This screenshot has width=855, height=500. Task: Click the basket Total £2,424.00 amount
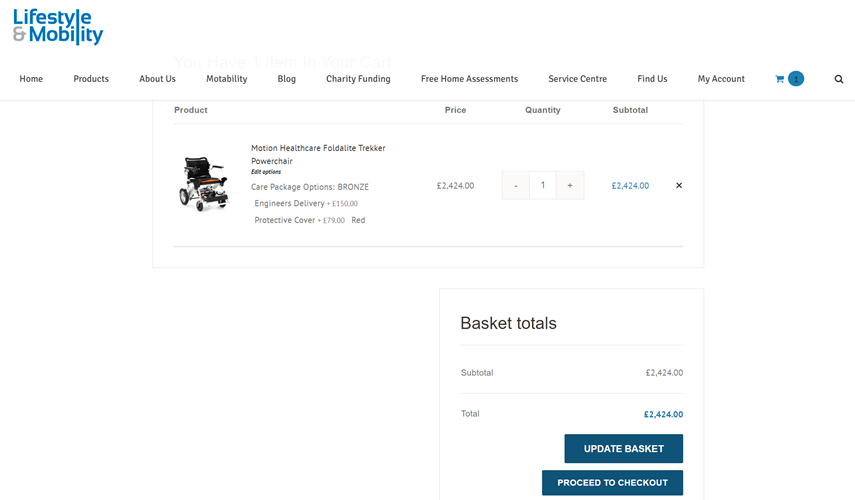pyautogui.click(x=663, y=414)
